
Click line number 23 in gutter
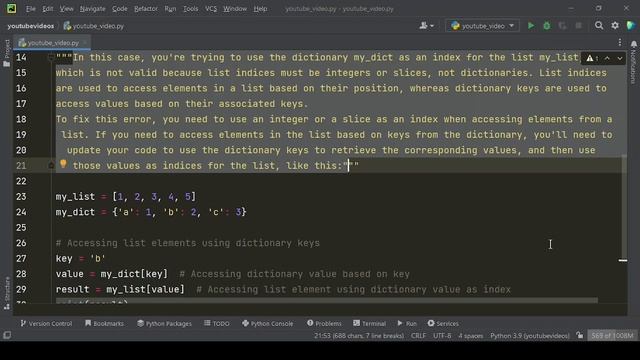[x=21, y=197]
